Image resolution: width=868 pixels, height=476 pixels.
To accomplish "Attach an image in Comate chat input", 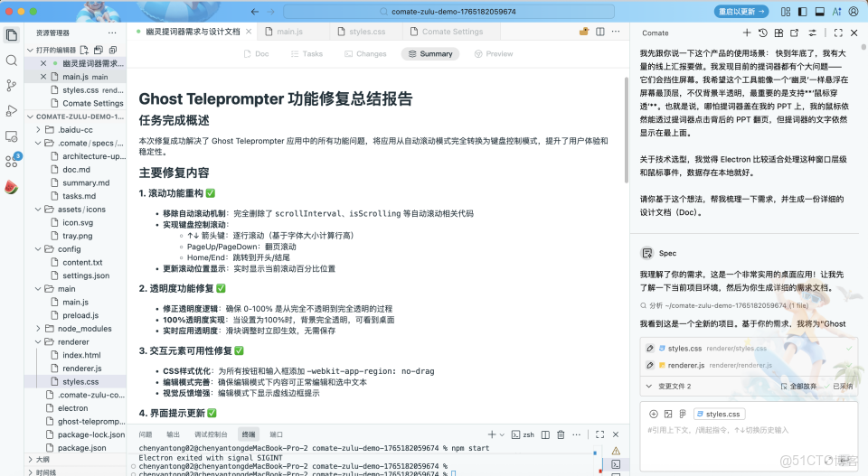I will tap(668, 414).
